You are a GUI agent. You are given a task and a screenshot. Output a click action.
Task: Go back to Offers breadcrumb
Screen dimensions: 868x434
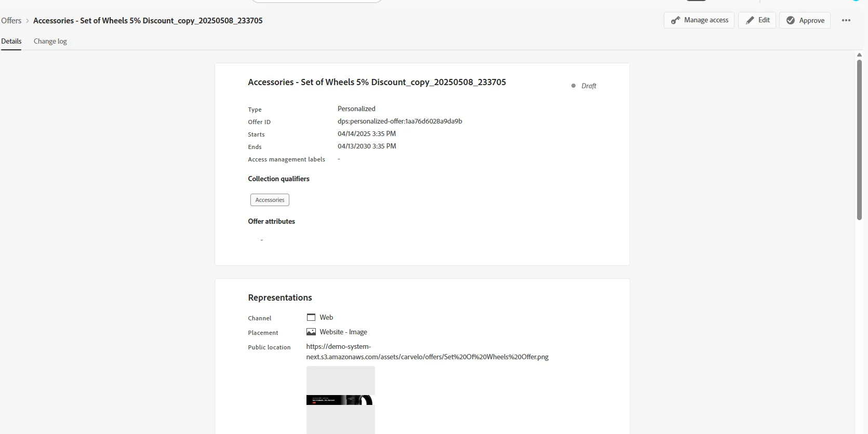coord(11,21)
